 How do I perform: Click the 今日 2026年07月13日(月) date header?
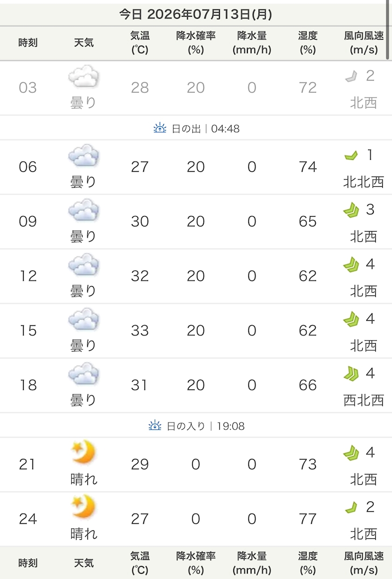pyautogui.click(x=196, y=14)
